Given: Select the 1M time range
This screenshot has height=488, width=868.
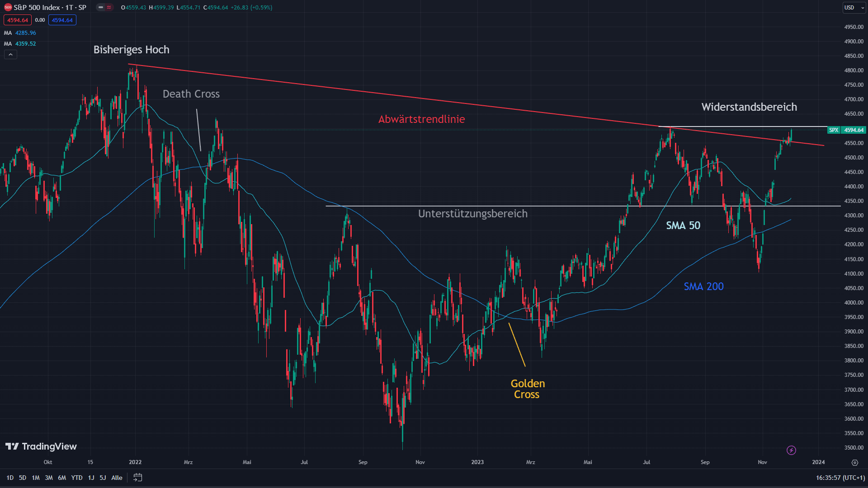Looking at the screenshot, I should click(x=36, y=478).
